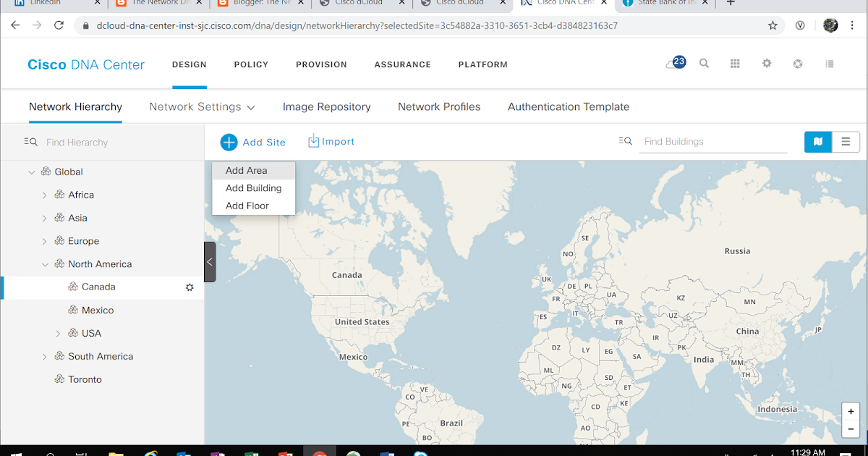Collapse the hierarchy panel with the arrow handle

click(x=210, y=262)
